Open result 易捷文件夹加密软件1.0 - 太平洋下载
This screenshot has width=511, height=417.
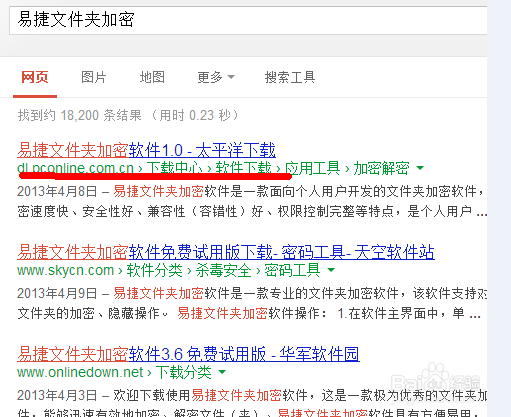pyautogui.click(x=146, y=150)
